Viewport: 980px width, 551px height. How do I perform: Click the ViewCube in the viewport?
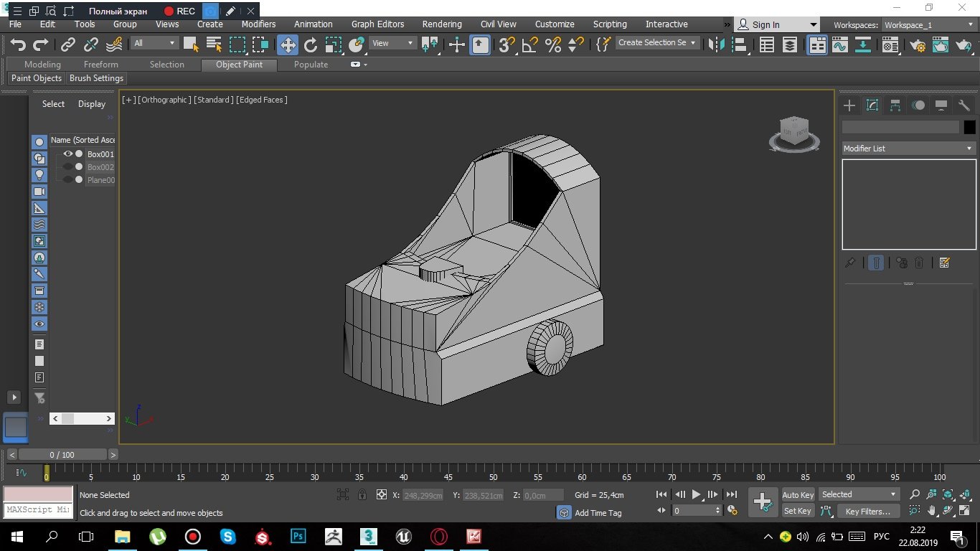coord(794,134)
